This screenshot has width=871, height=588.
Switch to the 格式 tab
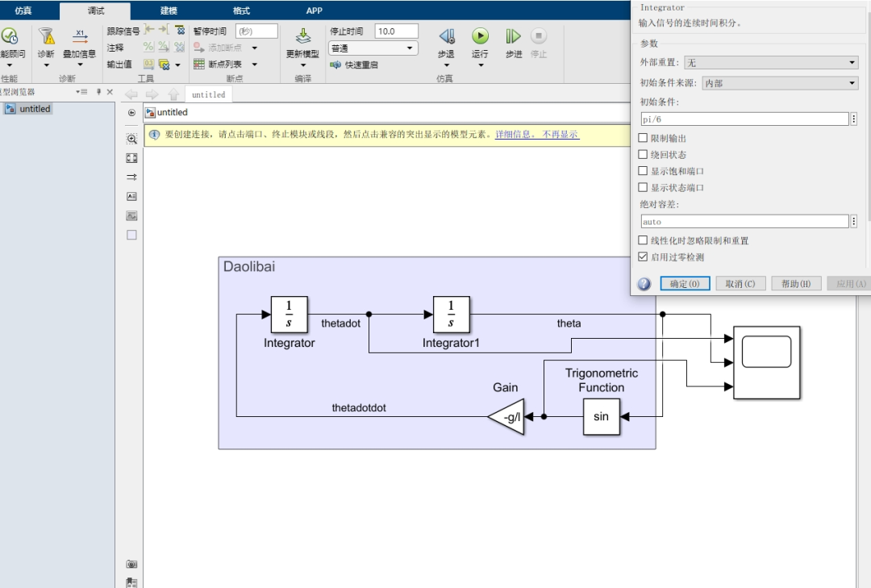241,10
